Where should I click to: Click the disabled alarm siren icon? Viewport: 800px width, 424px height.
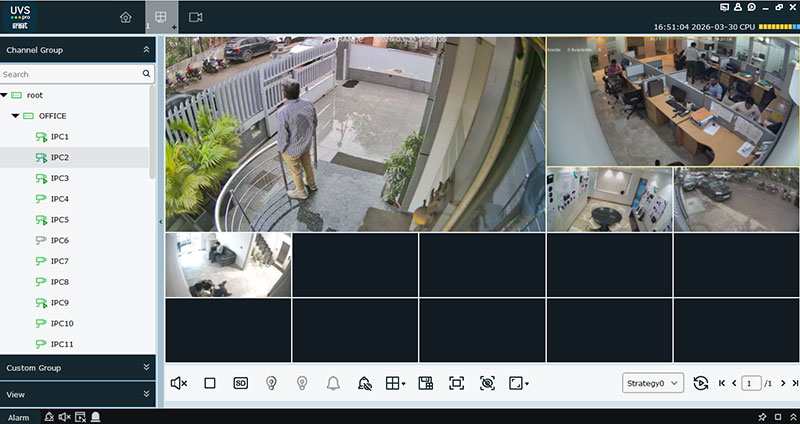click(365, 384)
